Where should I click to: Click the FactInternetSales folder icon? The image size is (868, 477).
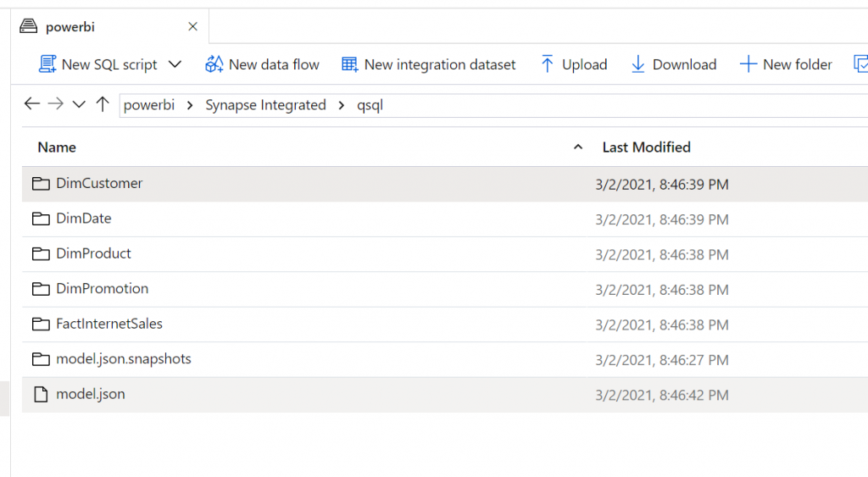tap(41, 324)
